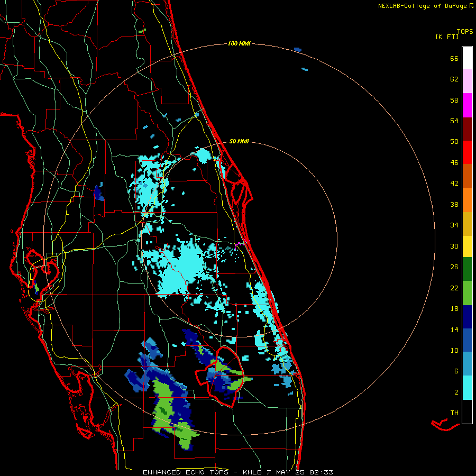Image resolution: width=476 pixels, height=476 pixels.
Task: Click the light pink 62 kft legend swatch
Action: 467,81
